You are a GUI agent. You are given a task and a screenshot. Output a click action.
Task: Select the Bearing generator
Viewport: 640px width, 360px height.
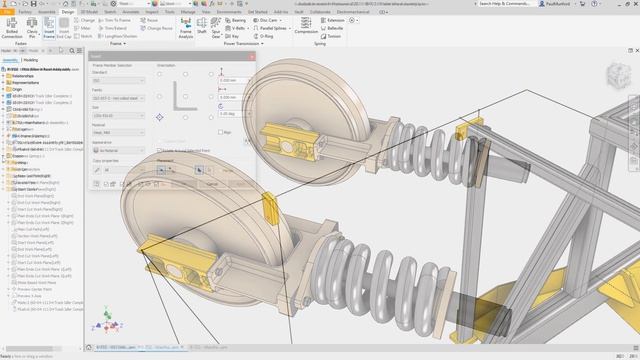tap(236, 20)
